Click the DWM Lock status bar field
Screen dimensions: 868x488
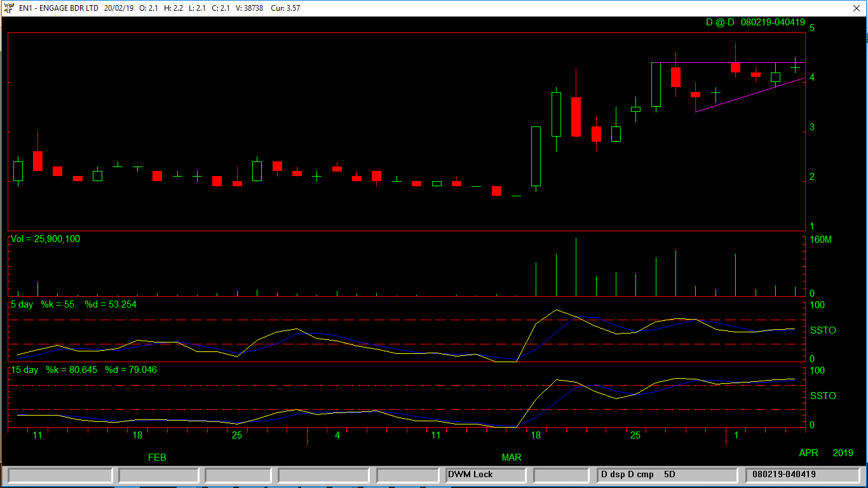(486, 475)
